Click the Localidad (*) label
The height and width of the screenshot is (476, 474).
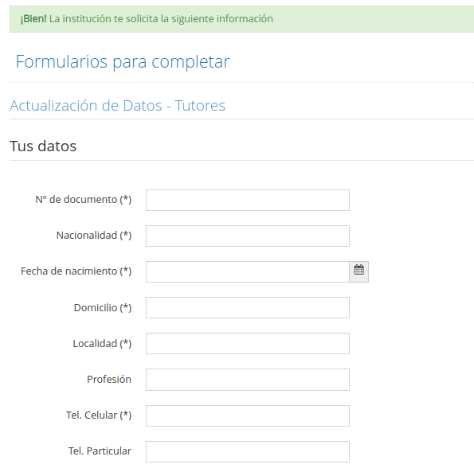[102, 343]
